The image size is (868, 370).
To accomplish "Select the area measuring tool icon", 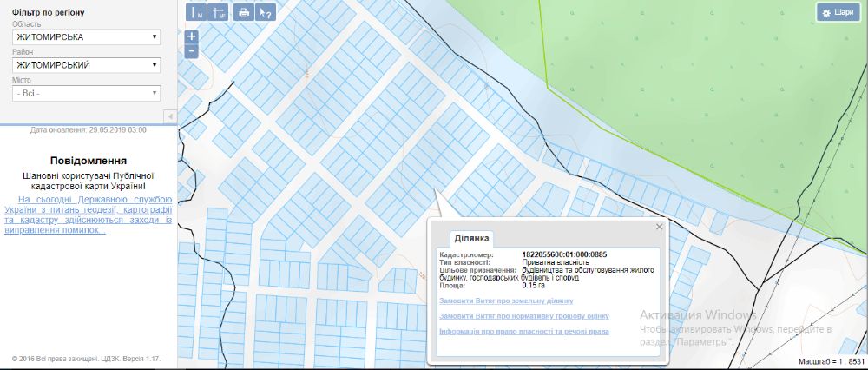I will pyautogui.click(x=218, y=12).
